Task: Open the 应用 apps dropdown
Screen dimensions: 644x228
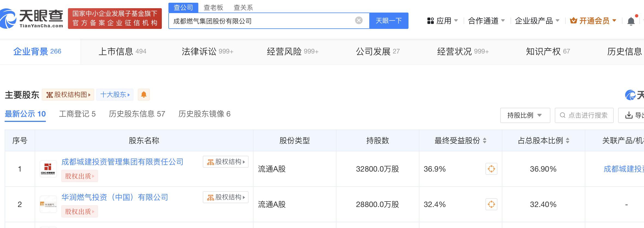Action: 442,21
